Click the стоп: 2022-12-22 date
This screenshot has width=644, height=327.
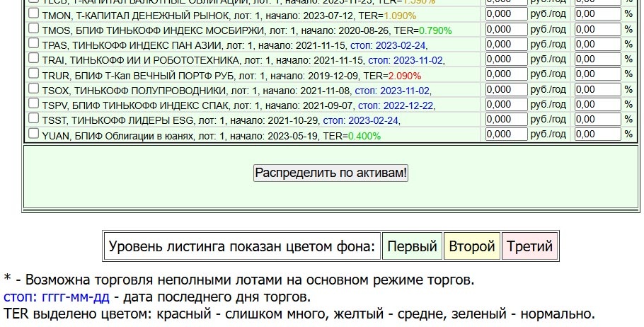point(396,106)
